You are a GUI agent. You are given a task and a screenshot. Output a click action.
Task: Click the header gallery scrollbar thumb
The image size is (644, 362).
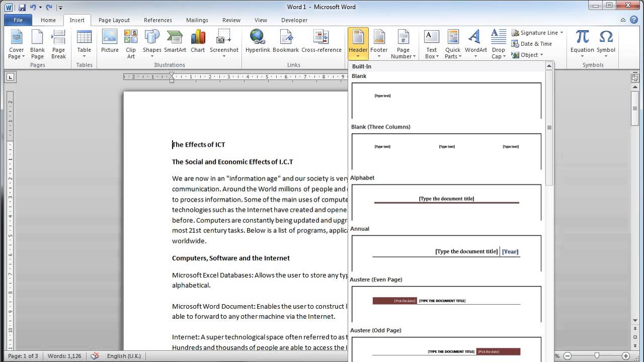pyautogui.click(x=549, y=128)
